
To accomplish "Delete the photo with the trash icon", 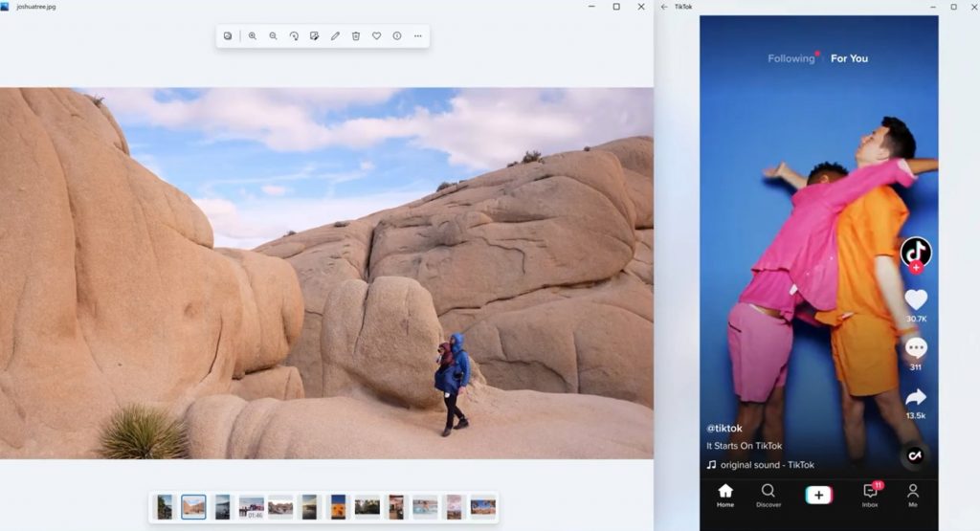I will point(356,36).
